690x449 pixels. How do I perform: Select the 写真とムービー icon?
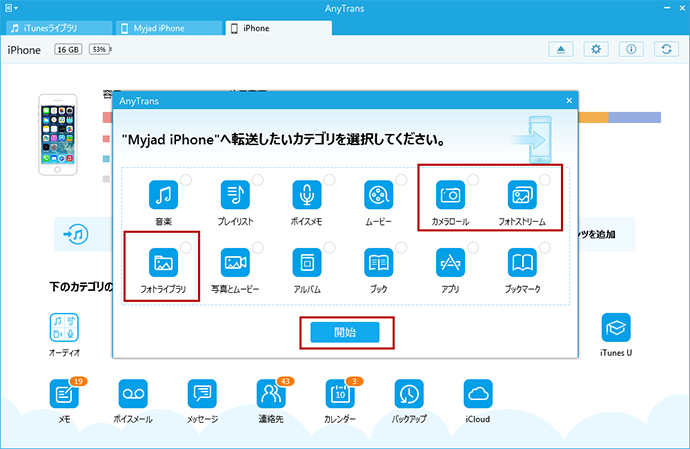point(235,263)
